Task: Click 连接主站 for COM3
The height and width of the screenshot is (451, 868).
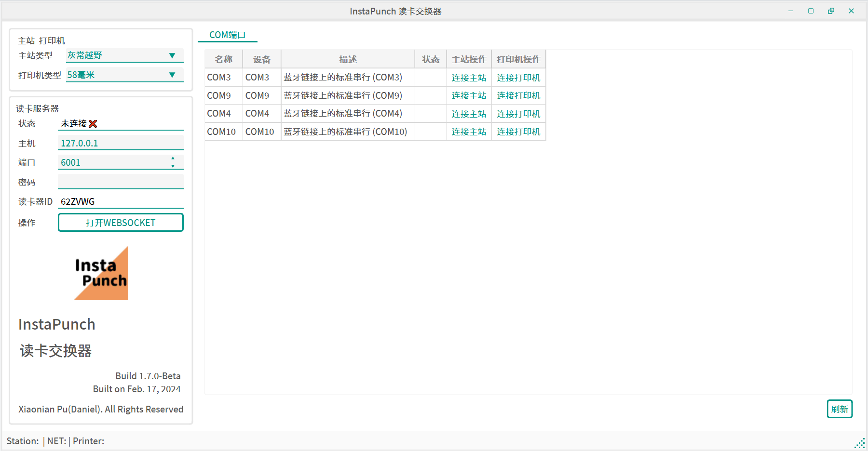Action: pyautogui.click(x=469, y=78)
